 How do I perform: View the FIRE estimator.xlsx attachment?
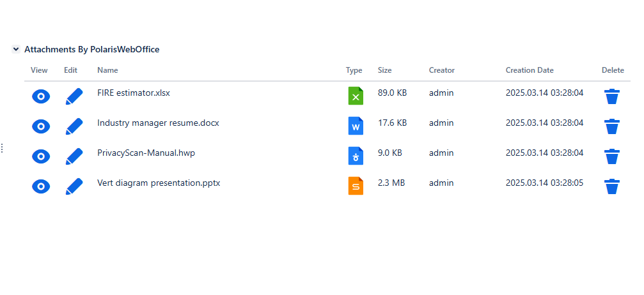40,96
